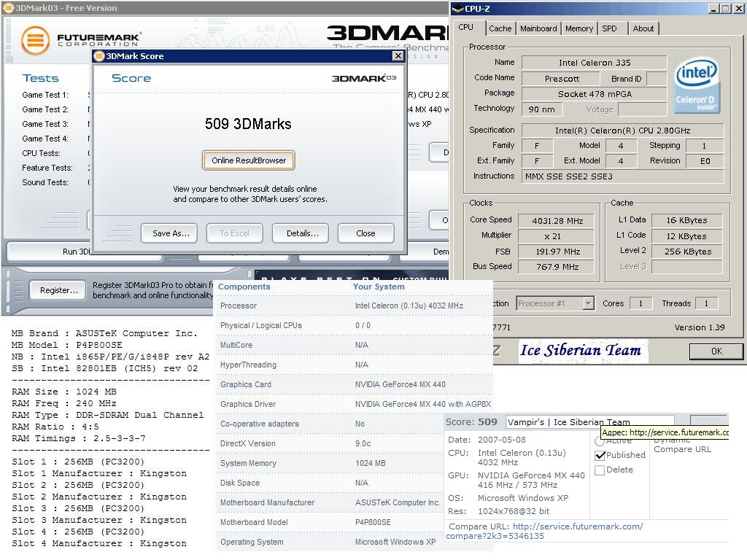Switch to the Cache tab in CPU-Z

(x=500, y=28)
